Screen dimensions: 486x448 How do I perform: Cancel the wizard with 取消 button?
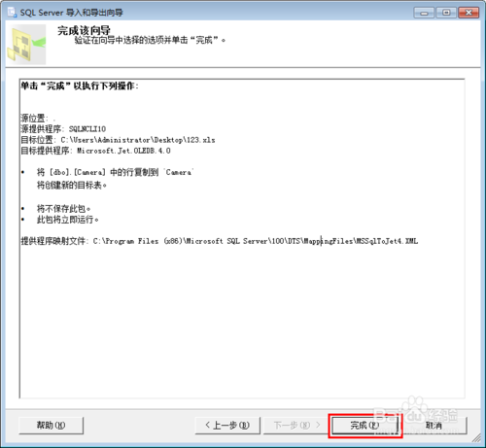434,425
